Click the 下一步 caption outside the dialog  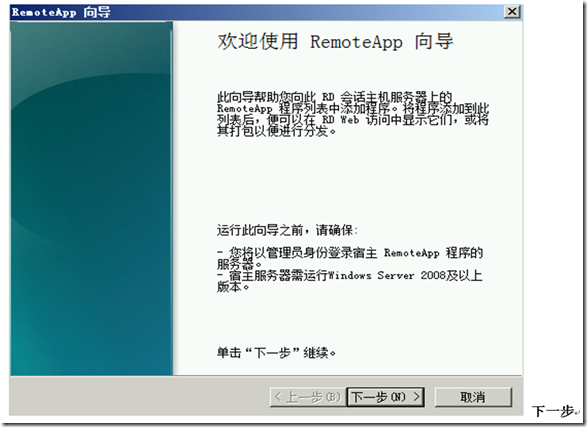coord(553,411)
